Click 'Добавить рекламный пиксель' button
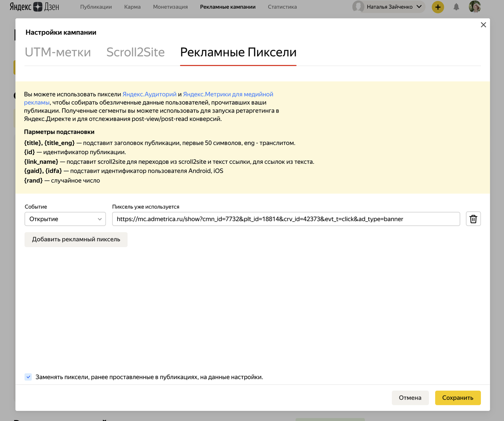Image resolution: width=504 pixels, height=421 pixels. [x=76, y=239]
